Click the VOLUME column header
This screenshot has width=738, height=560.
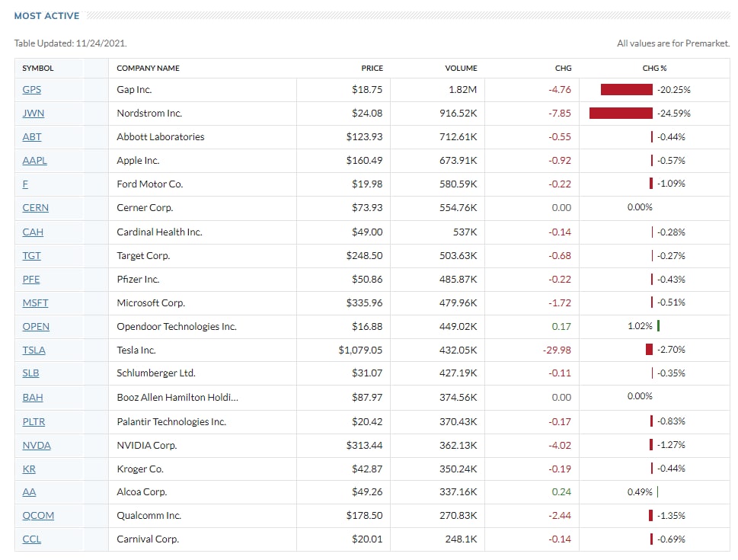click(x=461, y=69)
